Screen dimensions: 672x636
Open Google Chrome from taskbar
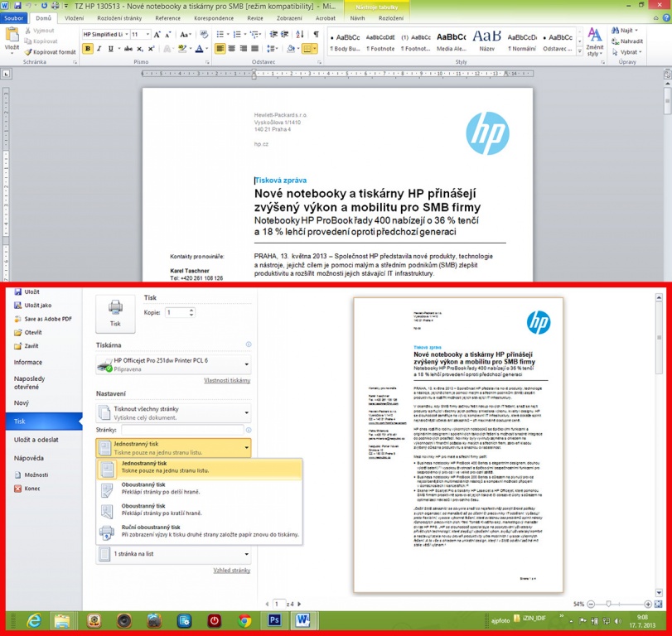244,620
